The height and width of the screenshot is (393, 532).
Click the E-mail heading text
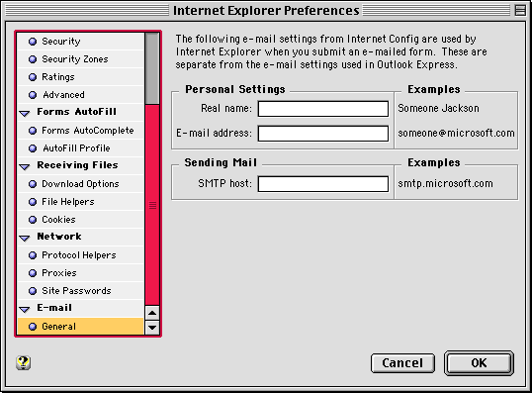click(x=54, y=308)
